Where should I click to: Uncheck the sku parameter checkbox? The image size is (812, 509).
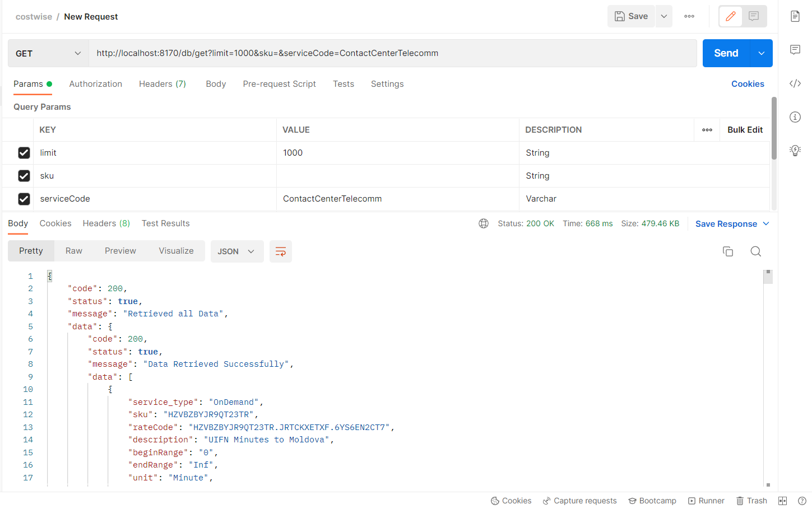[24, 176]
